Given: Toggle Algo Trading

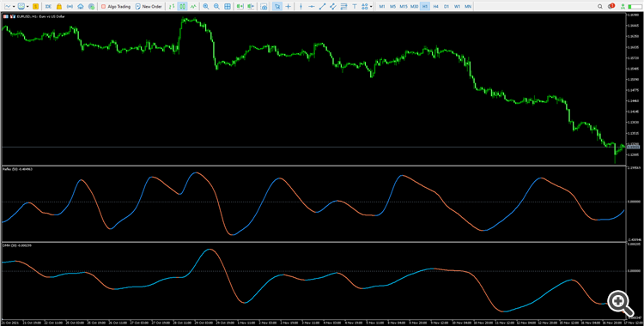Looking at the screenshot, I should click(116, 7).
